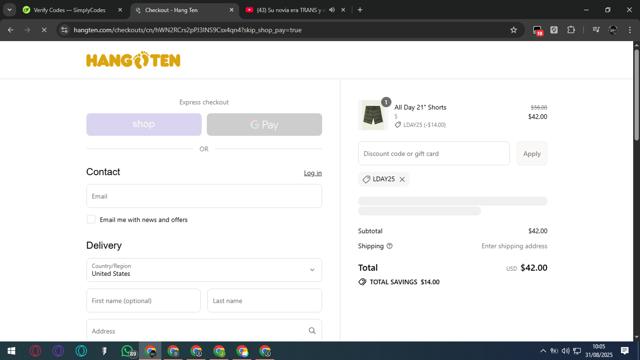Screen dimensions: 640x360
Task: Open the Extensions puzzle-piece menu
Action: [571, 30]
